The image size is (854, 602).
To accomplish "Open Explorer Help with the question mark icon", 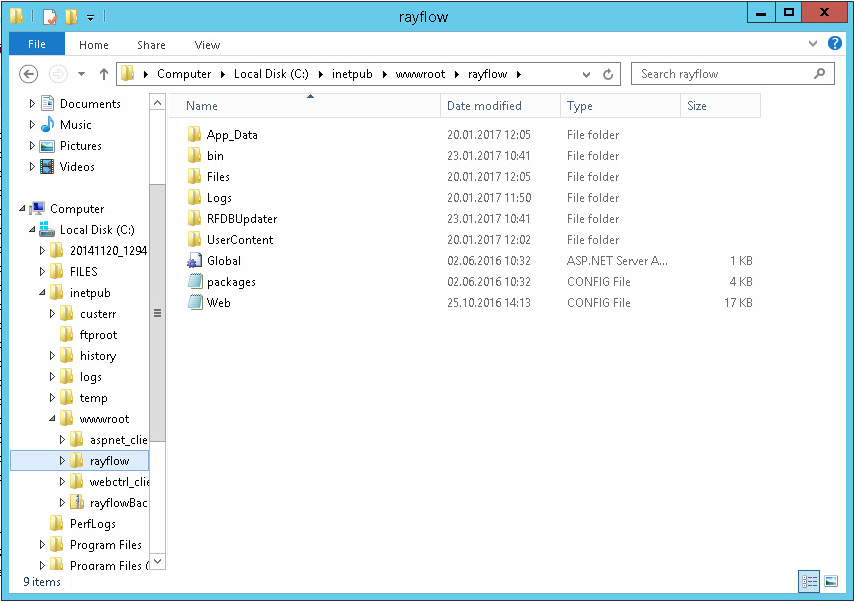I will click(x=835, y=44).
